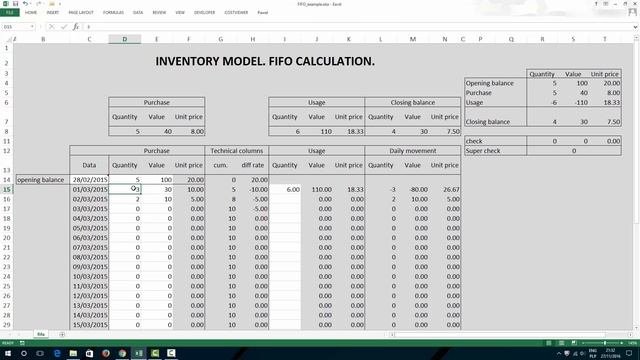
Task: Click the macro recording icon in status bar
Action: coord(22,343)
